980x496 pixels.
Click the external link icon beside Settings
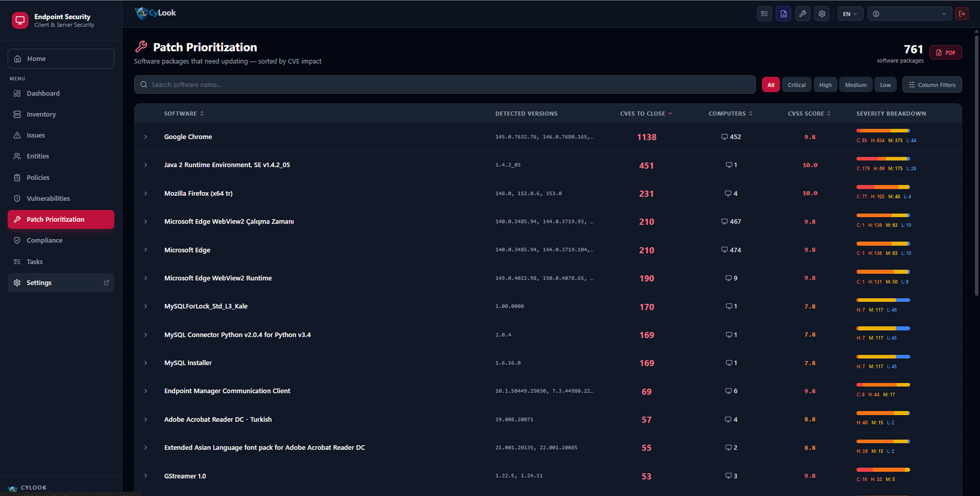click(x=106, y=283)
